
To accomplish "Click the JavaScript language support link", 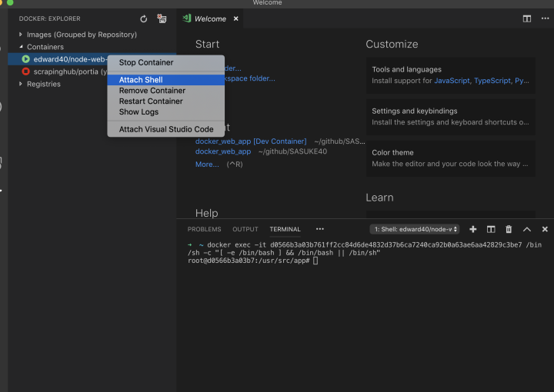I will tap(452, 80).
